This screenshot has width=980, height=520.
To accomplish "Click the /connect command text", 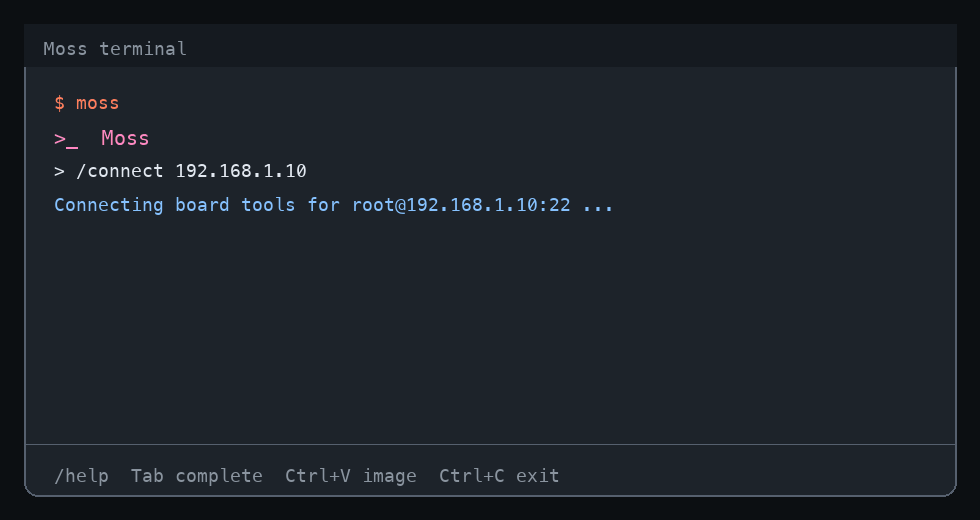I will pyautogui.click(x=119, y=171).
